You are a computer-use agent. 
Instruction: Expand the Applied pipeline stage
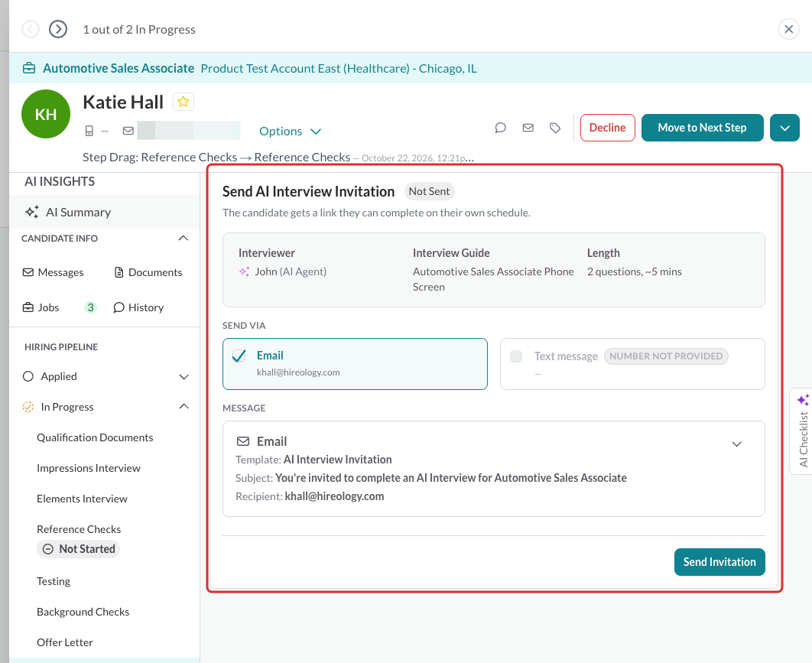tap(184, 376)
